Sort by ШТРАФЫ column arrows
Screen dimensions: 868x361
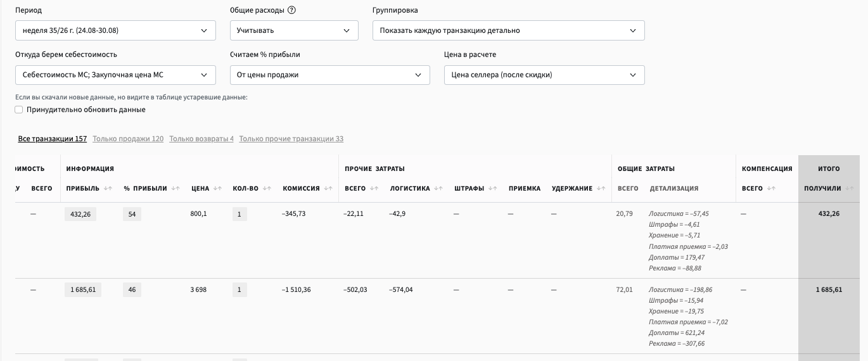coord(493,189)
